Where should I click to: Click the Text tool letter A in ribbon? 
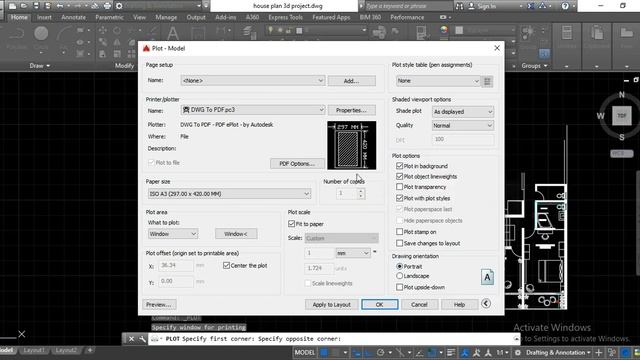[x=173, y=33]
